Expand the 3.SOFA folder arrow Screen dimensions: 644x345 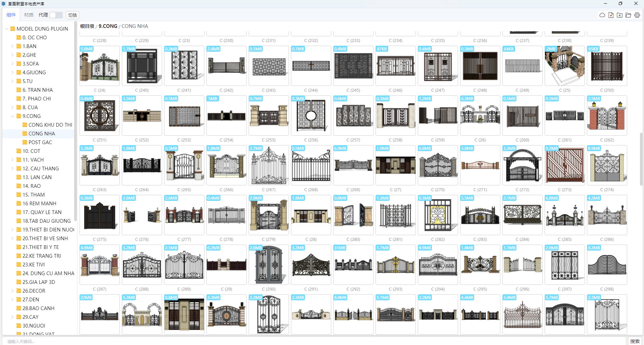point(12,63)
